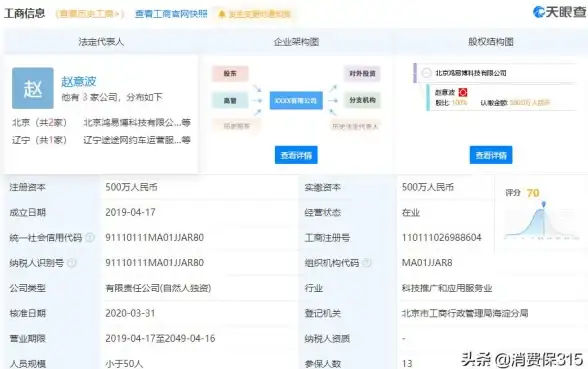
Task: Click 查看详情 under the 企业架构图 diagram
Action: click(296, 155)
